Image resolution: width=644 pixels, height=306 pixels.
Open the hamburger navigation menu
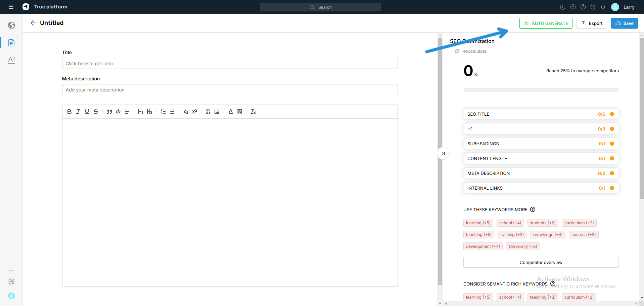pyautogui.click(x=11, y=7)
